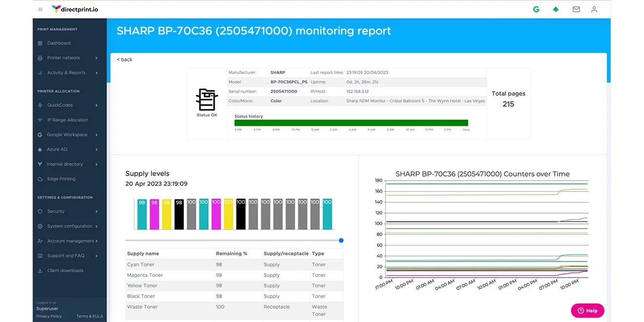Select the 'Yellow Toner' row name
644x322 pixels.
[x=142, y=286]
